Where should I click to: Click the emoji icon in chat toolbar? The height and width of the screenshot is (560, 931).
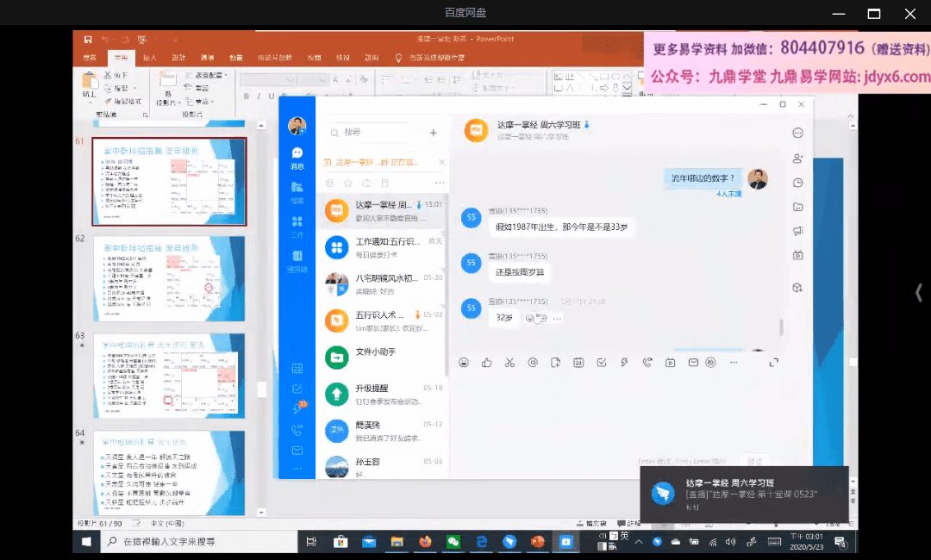[465, 363]
